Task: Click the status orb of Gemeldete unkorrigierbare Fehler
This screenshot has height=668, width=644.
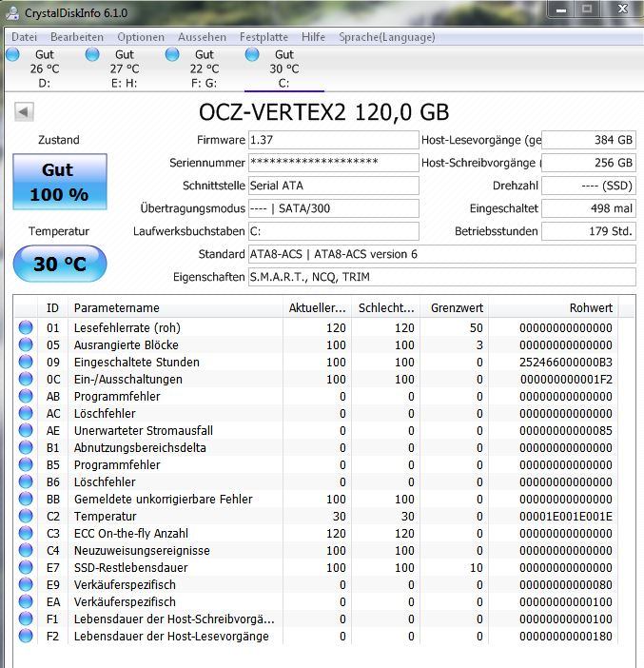Action: 26,499
